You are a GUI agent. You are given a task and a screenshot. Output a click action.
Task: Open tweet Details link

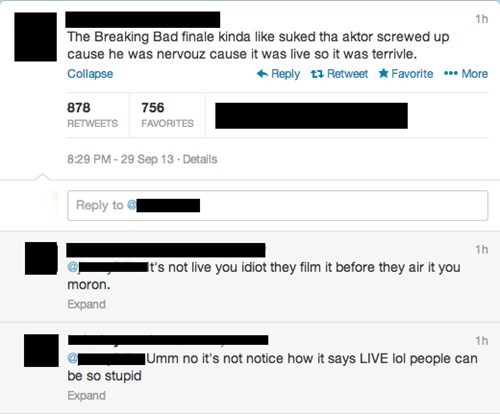200,159
